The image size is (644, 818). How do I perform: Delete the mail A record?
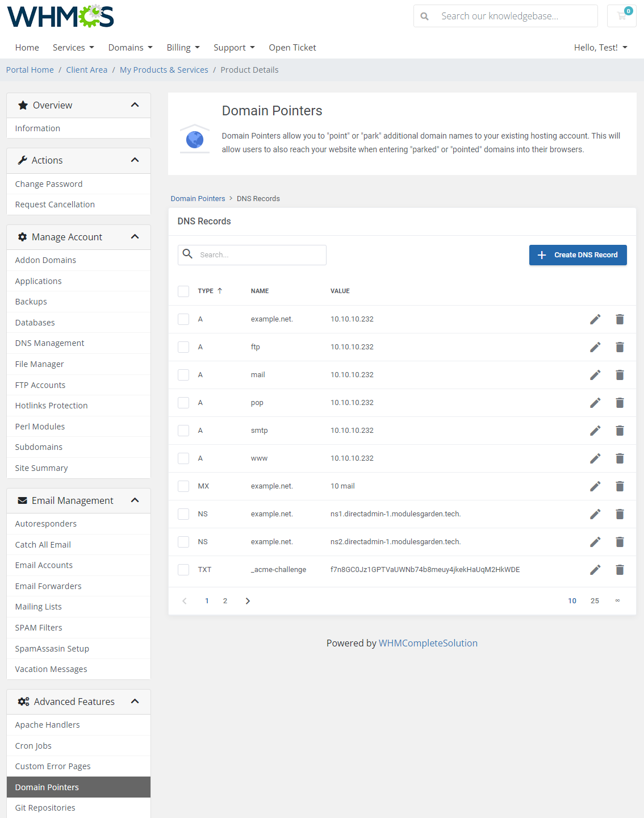(620, 375)
